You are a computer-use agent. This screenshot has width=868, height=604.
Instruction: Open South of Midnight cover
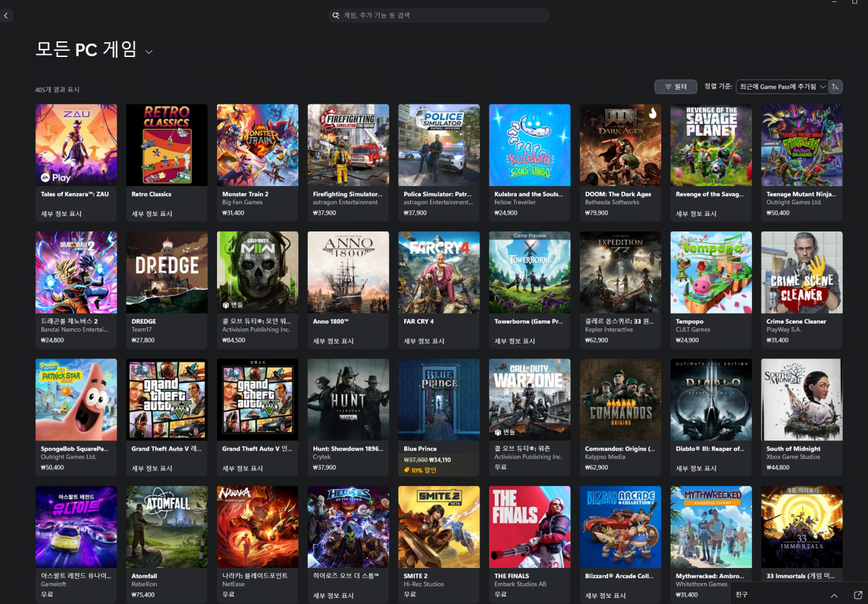[802, 400]
